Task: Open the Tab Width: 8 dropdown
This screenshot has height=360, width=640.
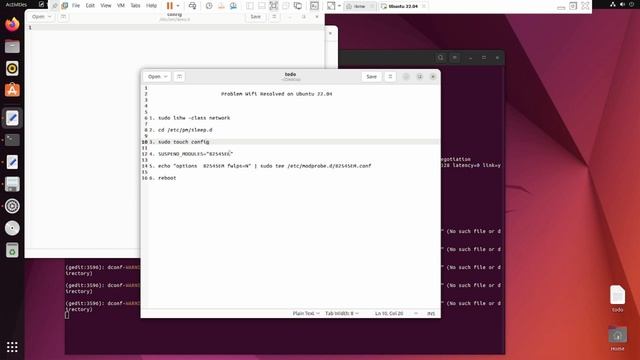Action: pos(342,313)
